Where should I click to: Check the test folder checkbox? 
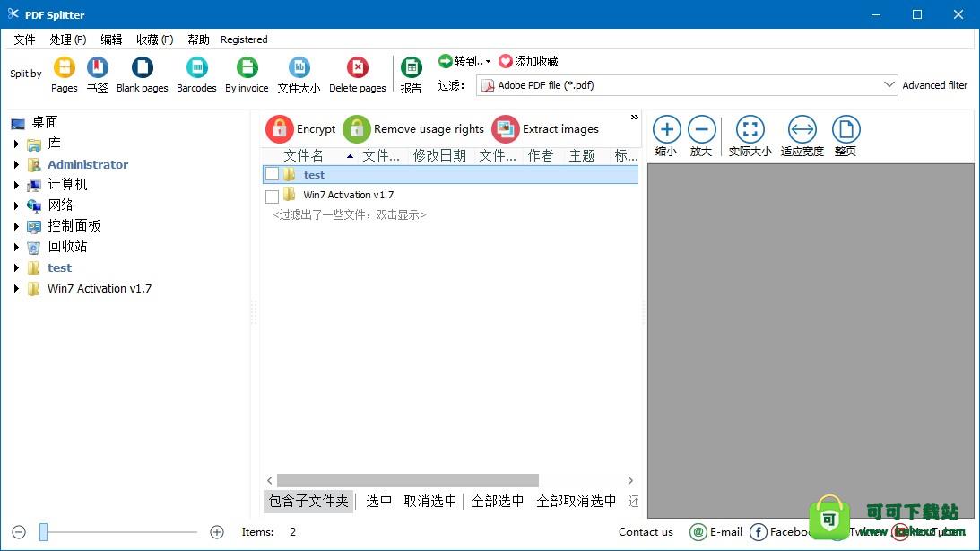[x=273, y=175]
